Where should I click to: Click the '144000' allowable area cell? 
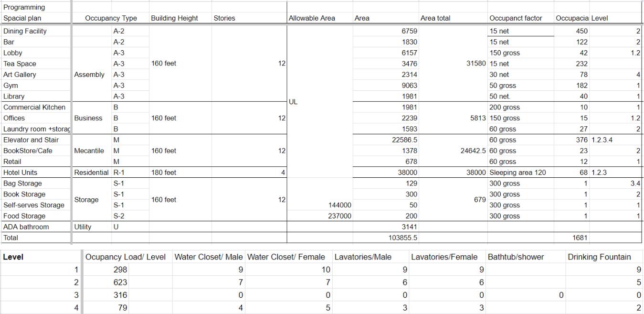coord(320,205)
